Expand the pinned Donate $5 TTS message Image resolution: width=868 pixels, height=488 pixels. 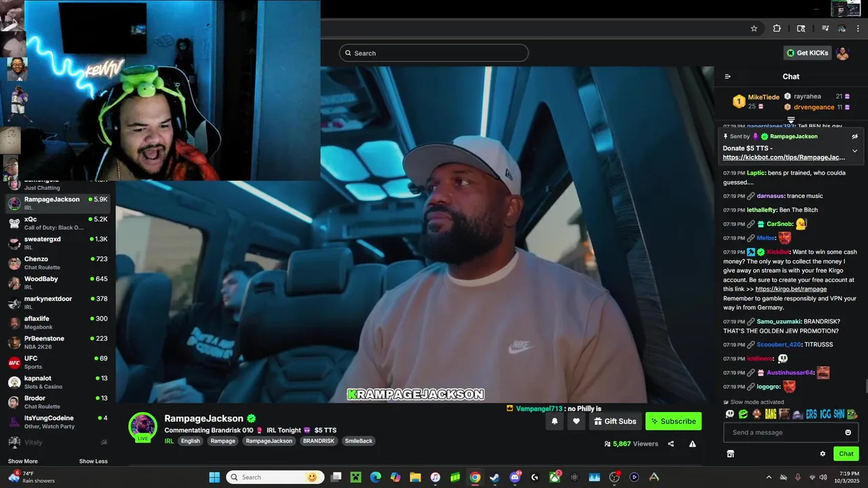(x=854, y=150)
